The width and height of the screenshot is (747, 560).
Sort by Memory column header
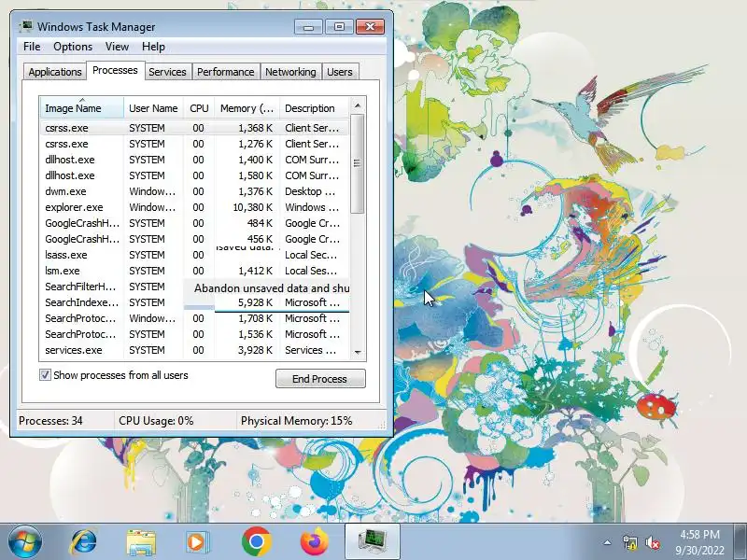[247, 108]
